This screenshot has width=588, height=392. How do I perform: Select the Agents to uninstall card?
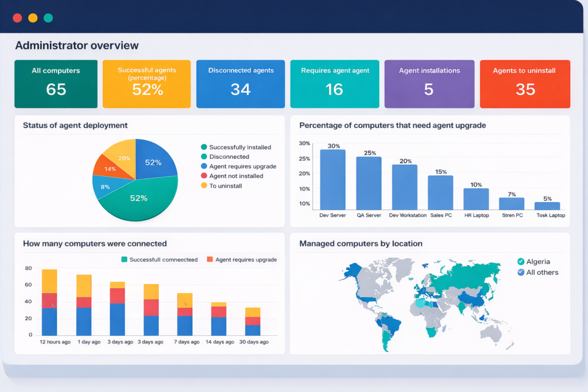click(x=524, y=84)
